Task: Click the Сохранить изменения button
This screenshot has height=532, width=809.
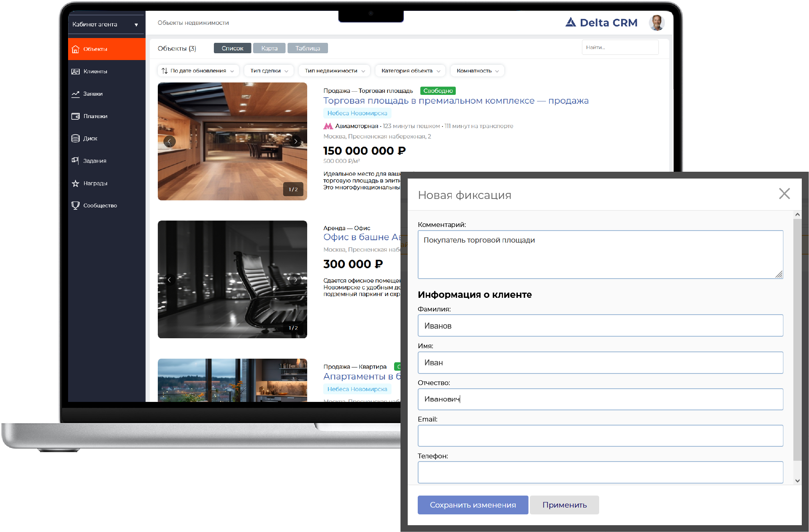Action: (x=473, y=505)
